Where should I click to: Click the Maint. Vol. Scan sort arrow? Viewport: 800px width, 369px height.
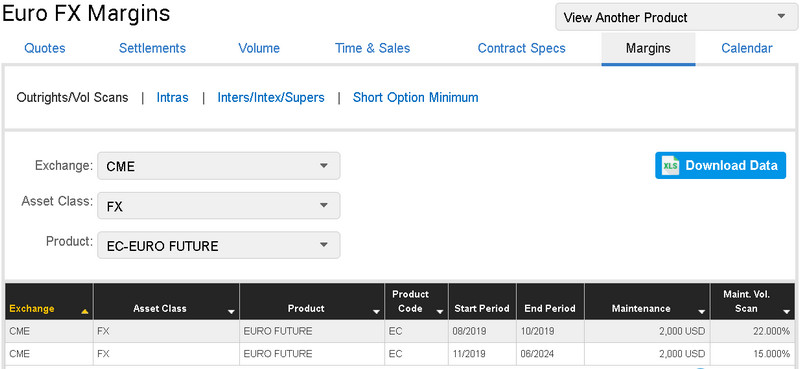786,311
